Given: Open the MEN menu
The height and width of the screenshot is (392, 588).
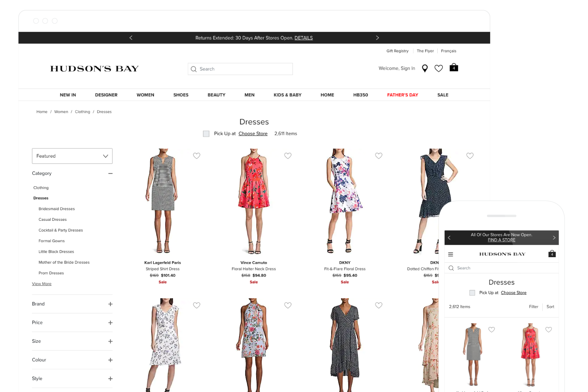Looking at the screenshot, I should (250, 95).
